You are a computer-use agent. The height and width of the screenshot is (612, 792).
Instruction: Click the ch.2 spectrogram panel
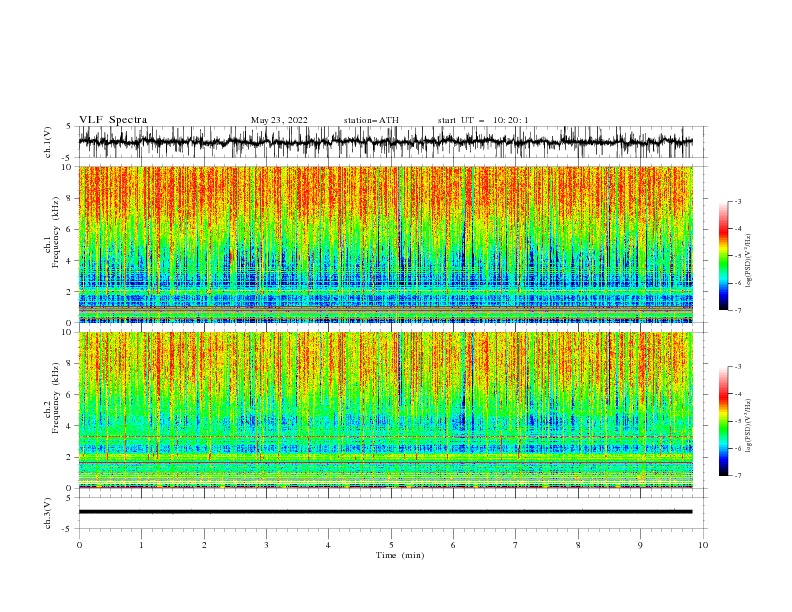385,410
